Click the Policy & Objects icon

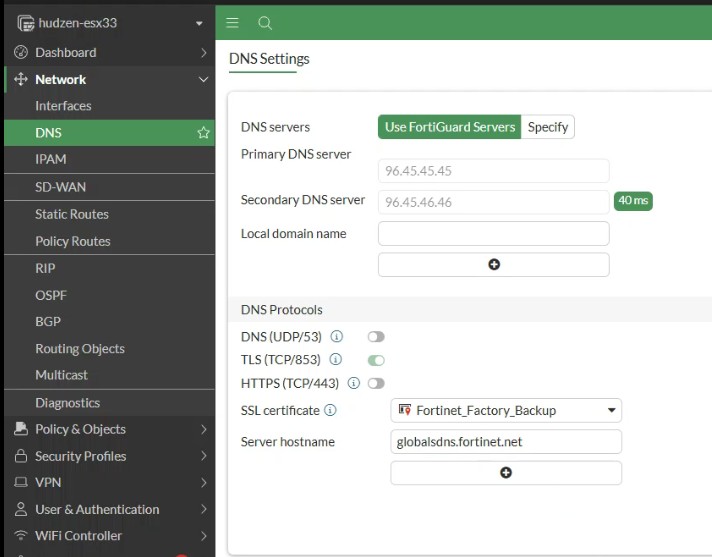pyautogui.click(x=21, y=429)
